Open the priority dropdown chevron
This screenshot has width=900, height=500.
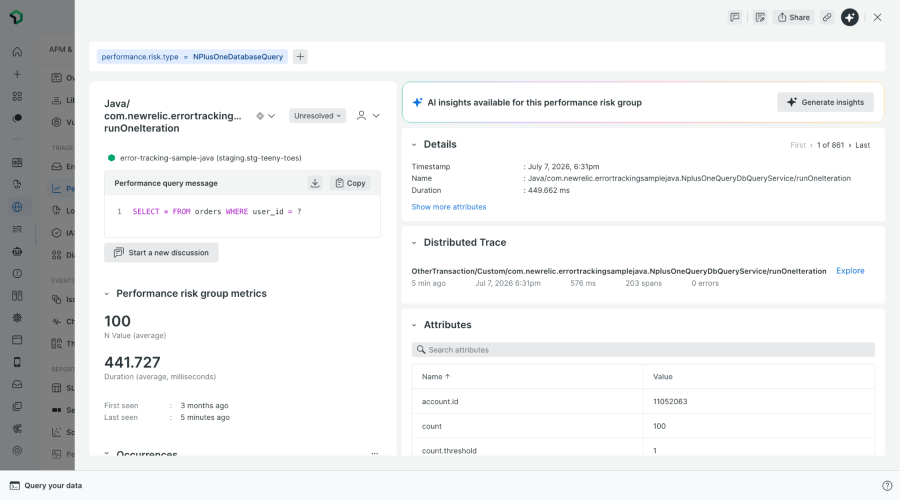271,116
